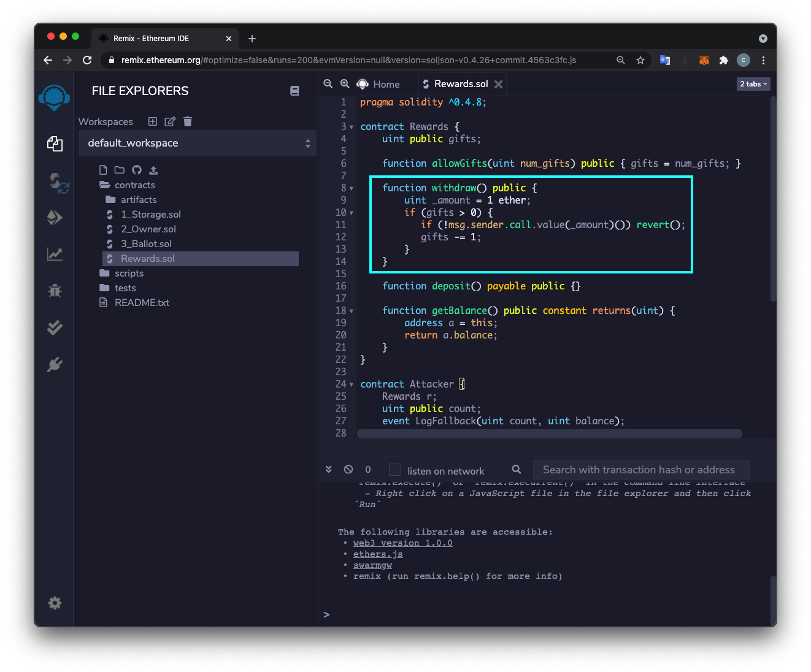811x672 pixels.
Task: Create a new file in explorer
Action: 103,170
